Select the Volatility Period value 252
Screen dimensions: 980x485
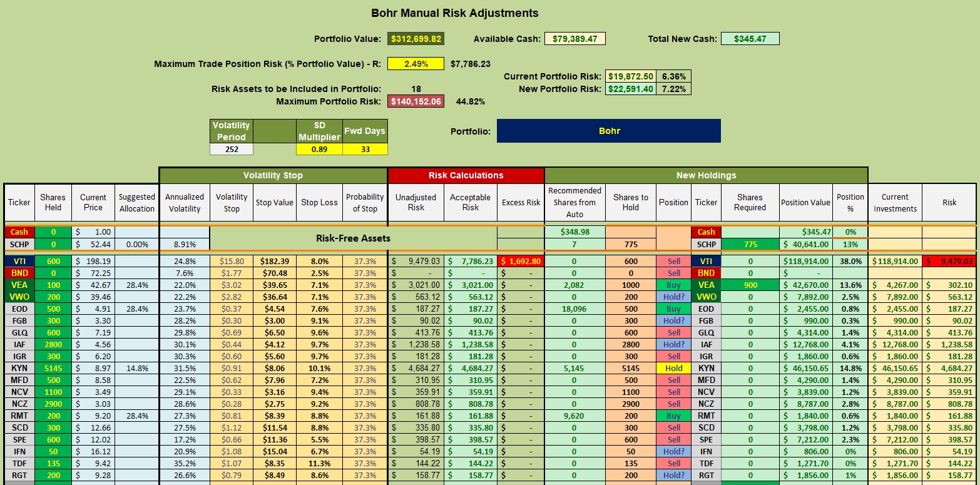pos(232,149)
